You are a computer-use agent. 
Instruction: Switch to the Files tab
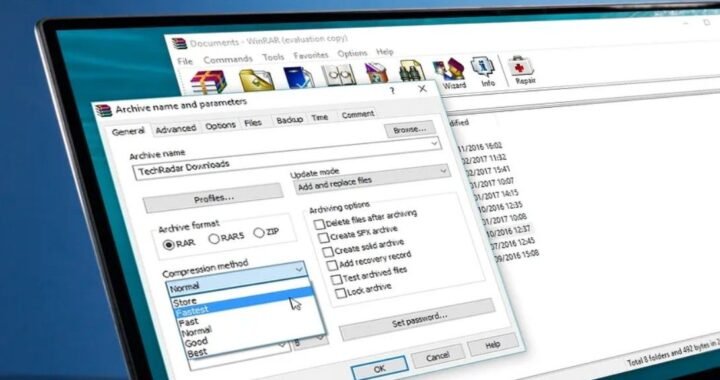(x=253, y=123)
